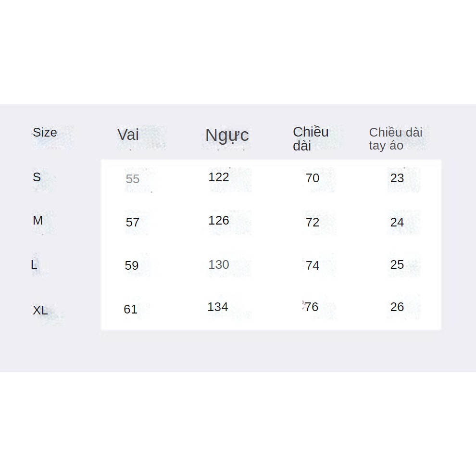Click shoulder value 61 for size XL
Viewport: 476px width, 476px height.
coord(131,309)
